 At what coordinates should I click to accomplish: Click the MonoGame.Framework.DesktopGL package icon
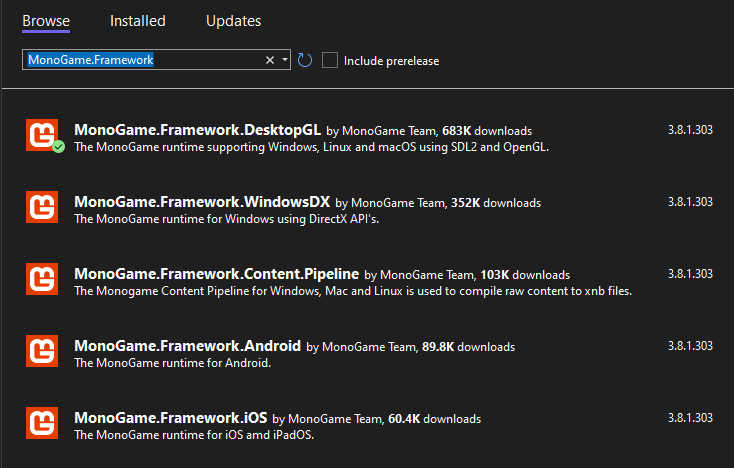tap(41, 134)
